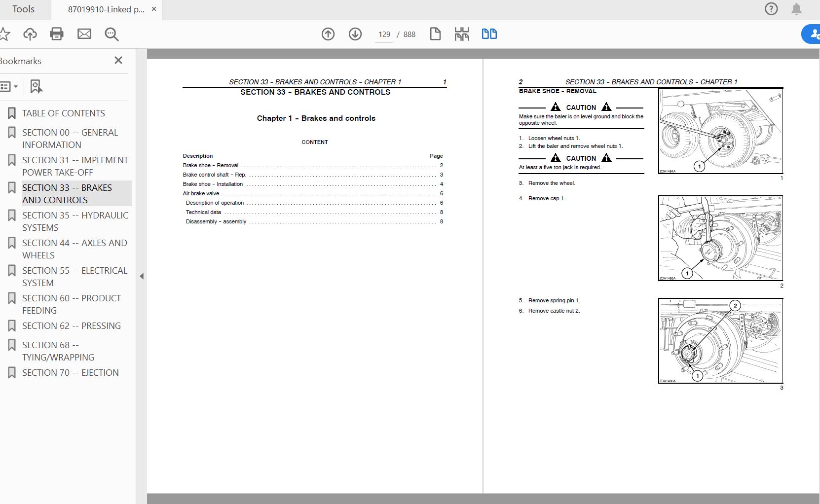820x504 pixels.
Task: Follow the 'Disassembly - assembly' contents entry
Action: click(x=314, y=221)
